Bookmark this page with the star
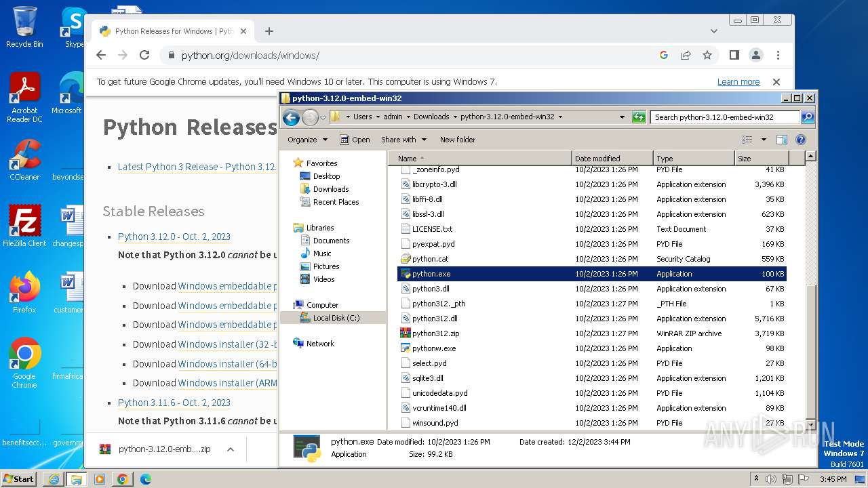The width and height of the screenshot is (868, 488). point(707,56)
